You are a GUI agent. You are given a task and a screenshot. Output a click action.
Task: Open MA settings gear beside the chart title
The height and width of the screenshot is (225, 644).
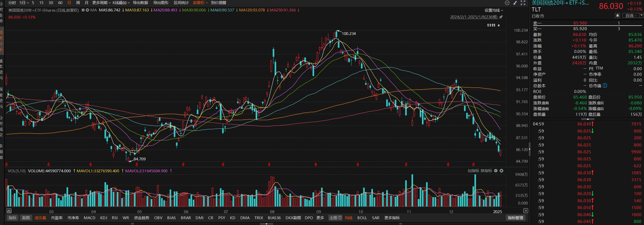tap(83, 10)
